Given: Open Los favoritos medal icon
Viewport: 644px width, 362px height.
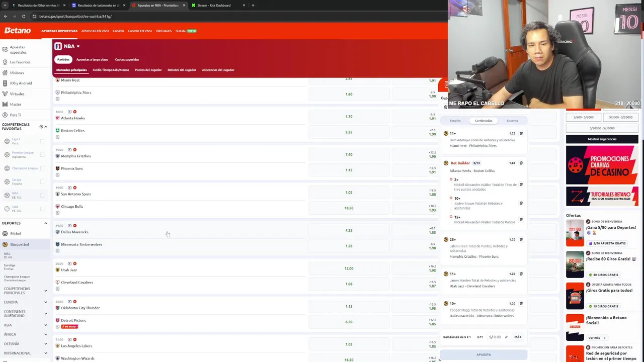Looking at the screenshot, I should [x=5, y=62].
